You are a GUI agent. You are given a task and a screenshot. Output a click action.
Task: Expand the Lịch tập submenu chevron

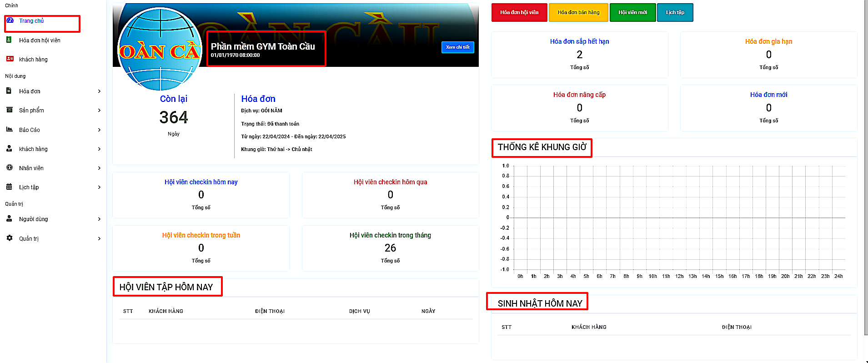99,187
